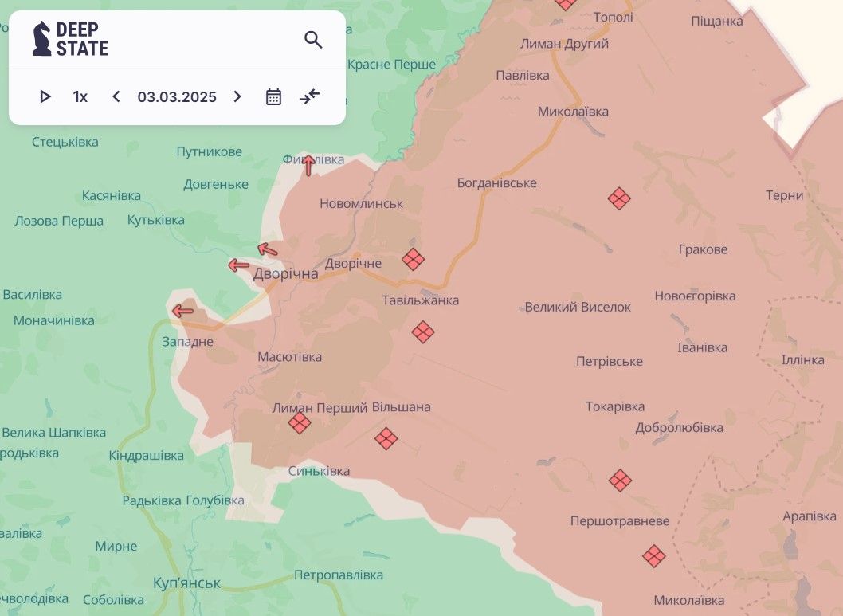Click the unit marker near Тавільжанка
The height and width of the screenshot is (616, 843).
click(423, 332)
